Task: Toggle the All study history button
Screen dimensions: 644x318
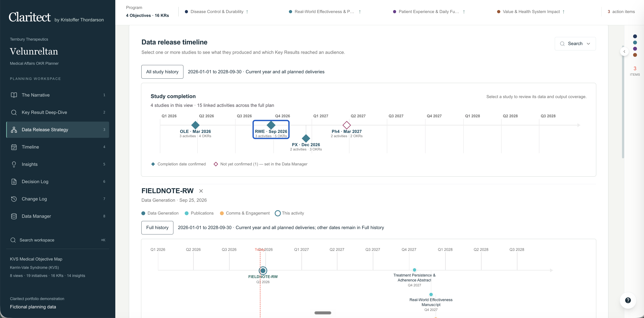Action: point(162,72)
